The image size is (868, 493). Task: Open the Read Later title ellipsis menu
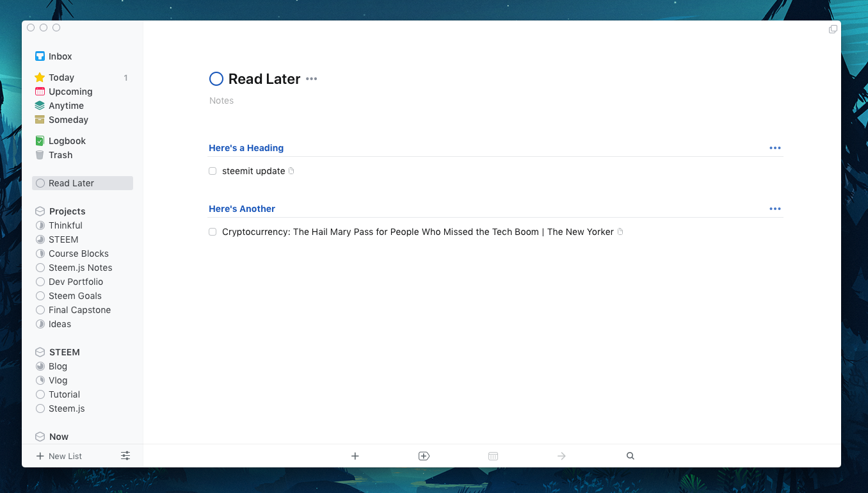(312, 79)
